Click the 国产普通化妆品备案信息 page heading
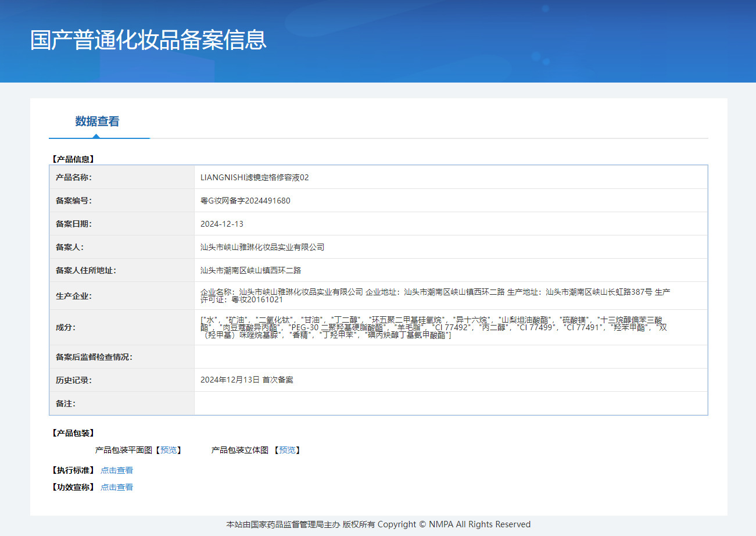The height and width of the screenshot is (536, 756). 149,40
